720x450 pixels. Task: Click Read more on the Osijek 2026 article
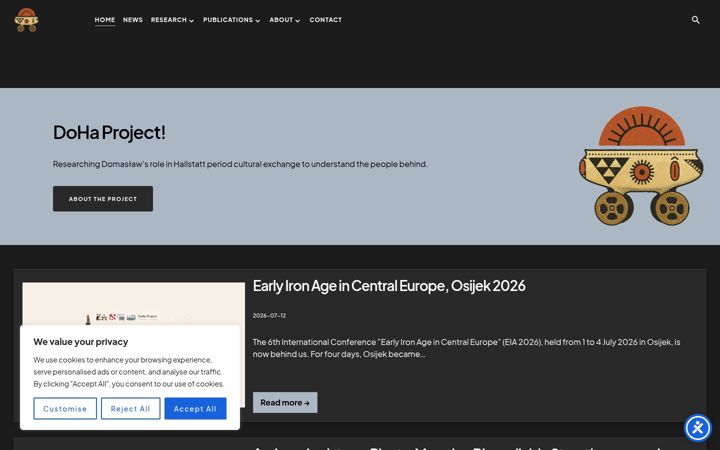tap(285, 402)
